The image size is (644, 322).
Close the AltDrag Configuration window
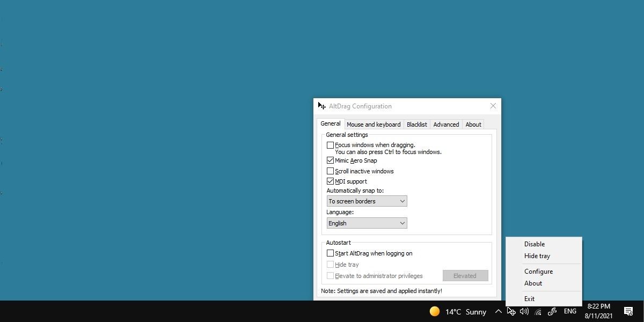[493, 106]
